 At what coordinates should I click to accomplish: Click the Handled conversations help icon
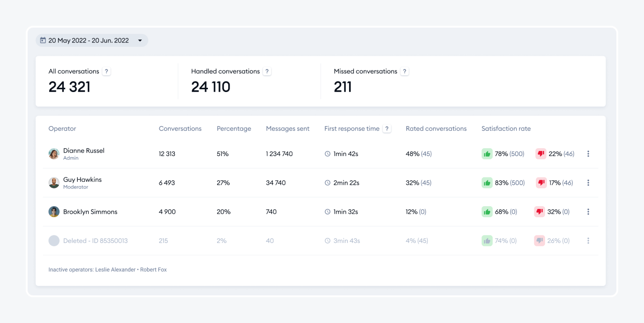click(x=267, y=71)
